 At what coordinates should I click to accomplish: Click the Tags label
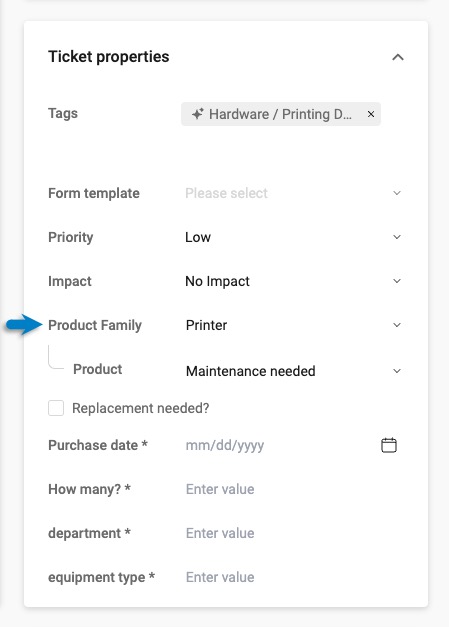63,113
